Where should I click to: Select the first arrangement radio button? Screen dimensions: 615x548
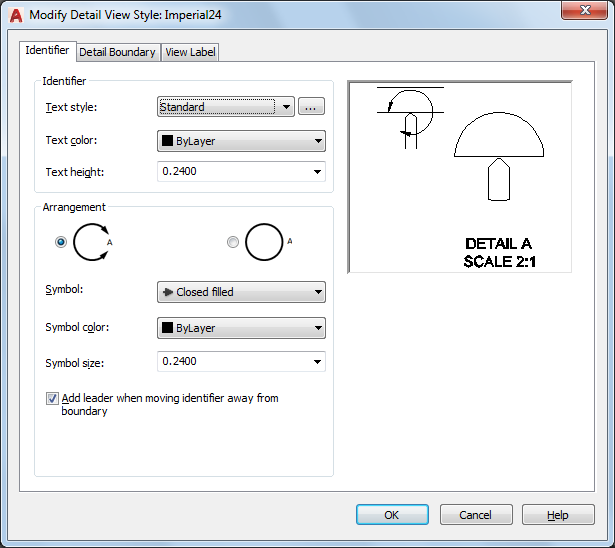click(x=61, y=242)
